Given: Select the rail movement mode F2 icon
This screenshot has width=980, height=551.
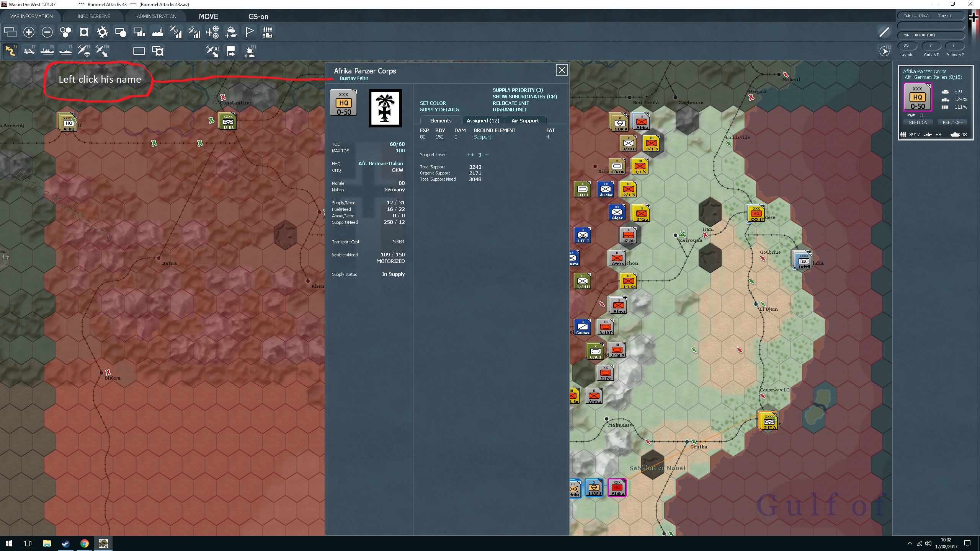Looking at the screenshot, I should tap(29, 51).
